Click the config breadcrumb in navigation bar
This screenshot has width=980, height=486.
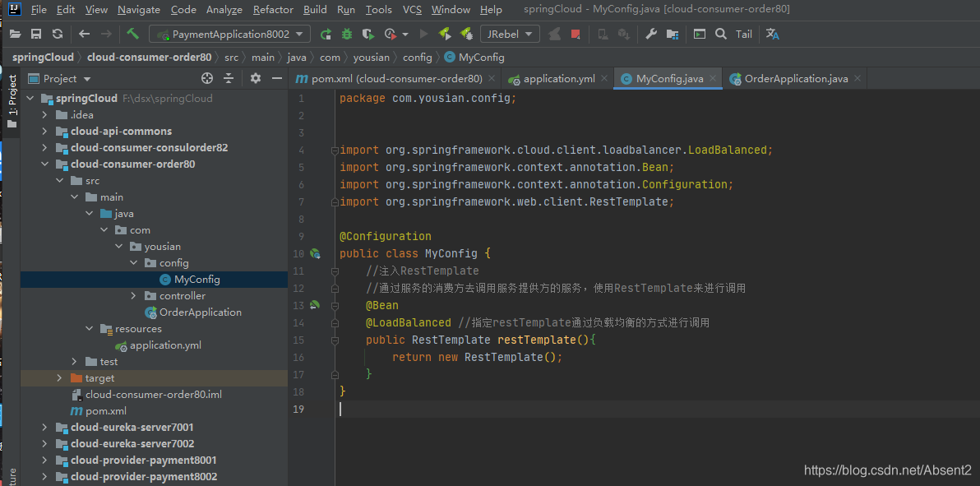tap(418, 57)
